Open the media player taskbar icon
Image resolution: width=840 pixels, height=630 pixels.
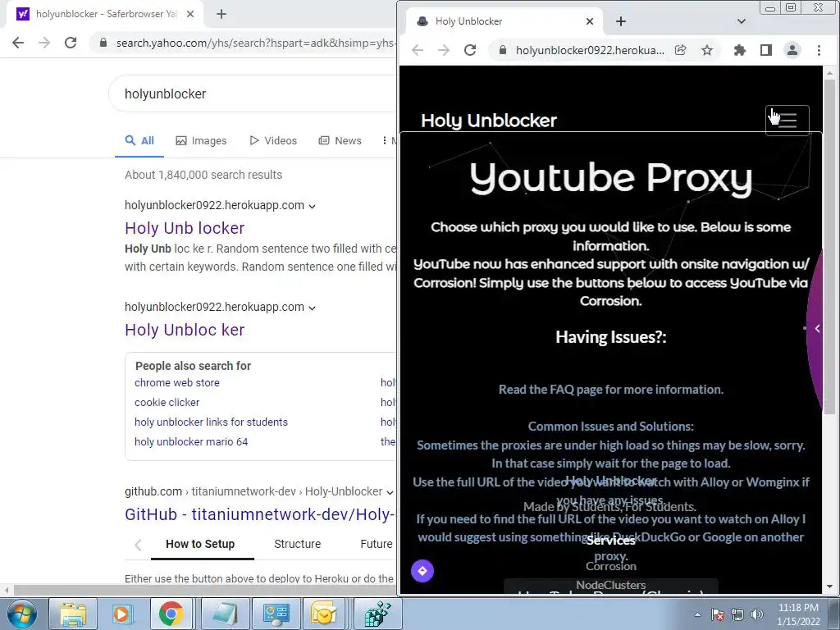(x=122, y=614)
